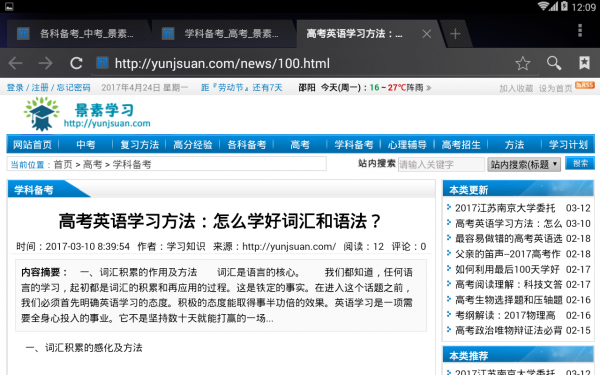The image size is (600, 375).
Task: Go forward with the forward arrow
Action: point(46,63)
